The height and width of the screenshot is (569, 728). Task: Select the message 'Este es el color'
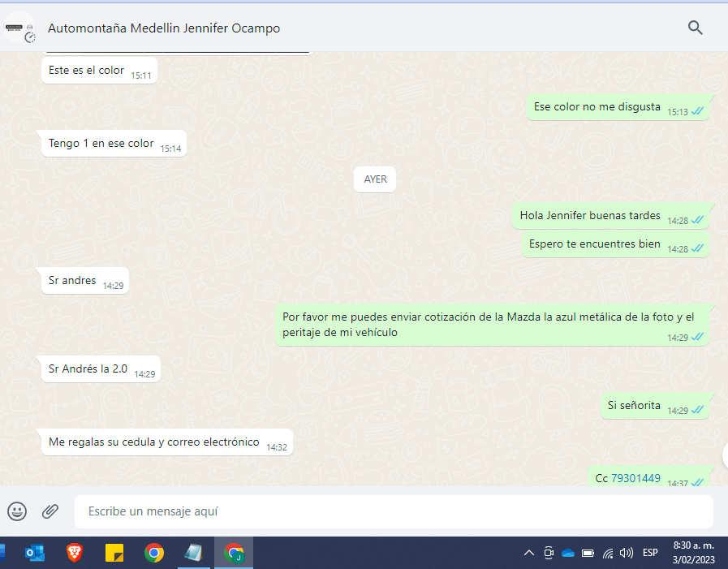click(99, 71)
